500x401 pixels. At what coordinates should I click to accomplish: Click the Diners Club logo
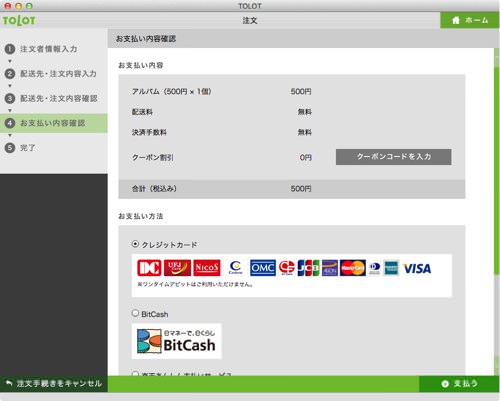coord(374,268)
